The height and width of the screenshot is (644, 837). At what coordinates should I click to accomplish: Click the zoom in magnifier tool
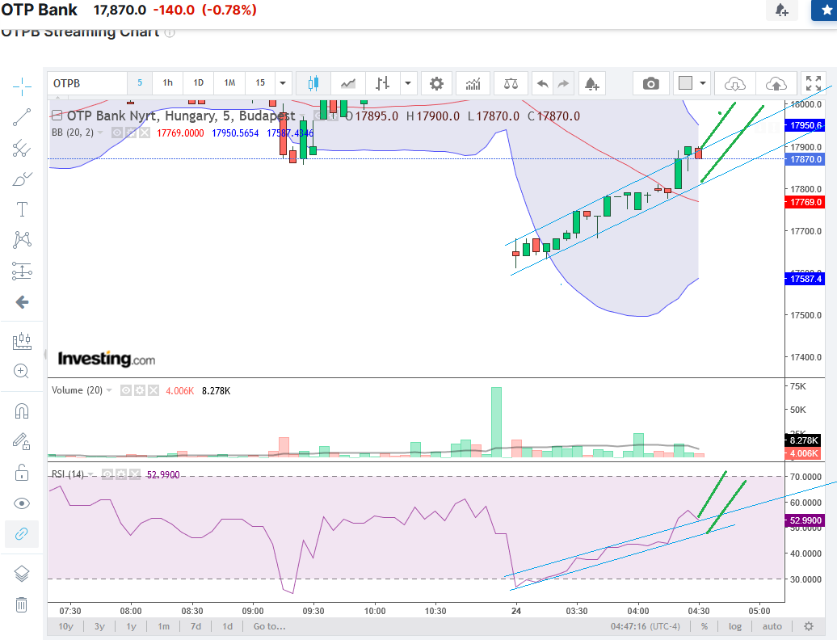click(x=22, y=372)
